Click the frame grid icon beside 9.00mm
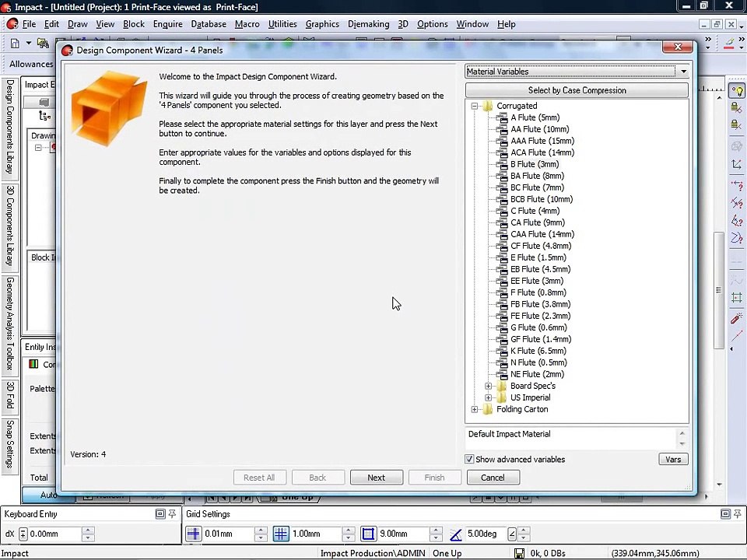 pyautogui.click(x=368, y=534)
